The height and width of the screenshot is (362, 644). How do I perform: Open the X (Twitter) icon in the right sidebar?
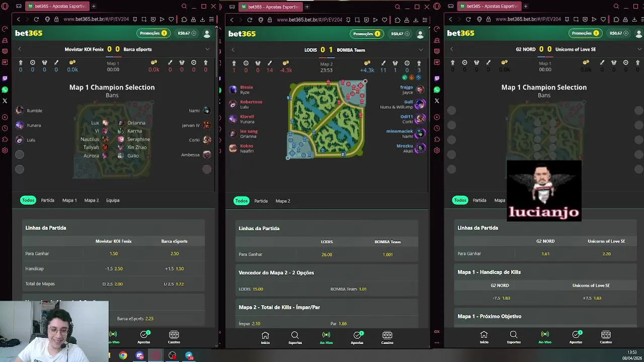[437, 101]
